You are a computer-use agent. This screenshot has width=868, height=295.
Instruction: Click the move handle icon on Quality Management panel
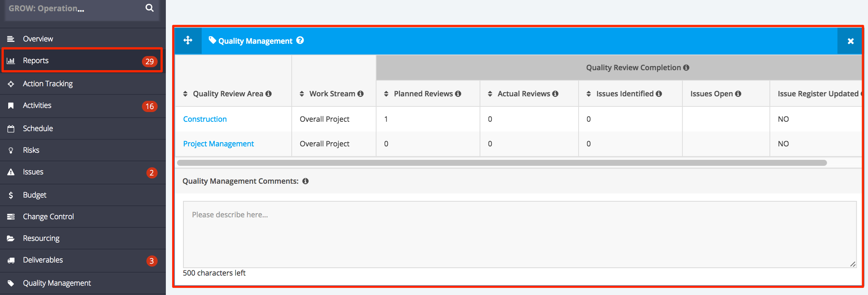pyautogui.click(x=188, y=40)
